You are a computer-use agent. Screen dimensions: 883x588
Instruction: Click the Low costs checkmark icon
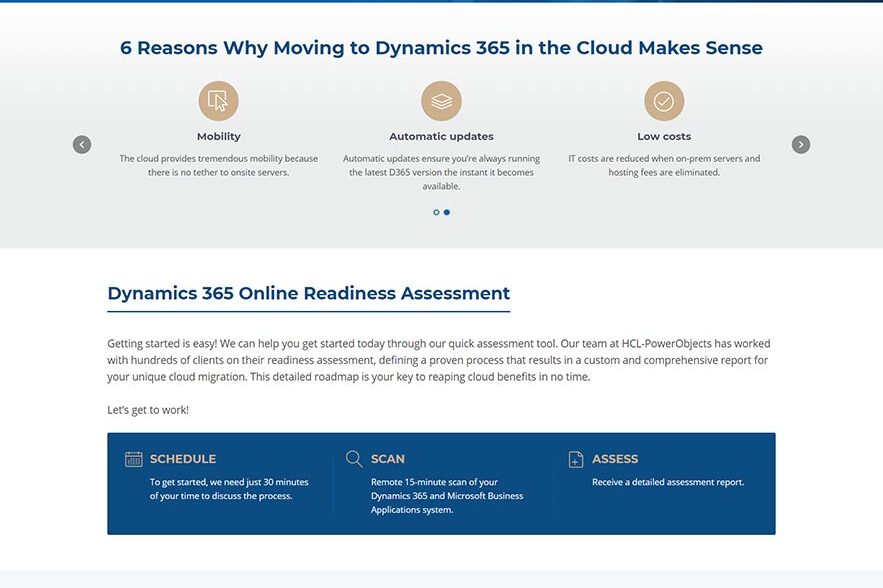coord(663,101)
